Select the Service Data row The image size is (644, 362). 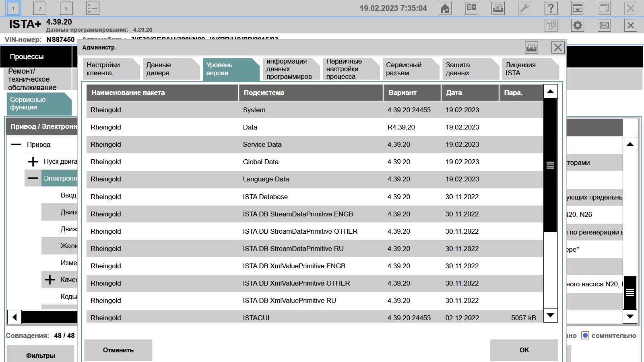[315, 144]
